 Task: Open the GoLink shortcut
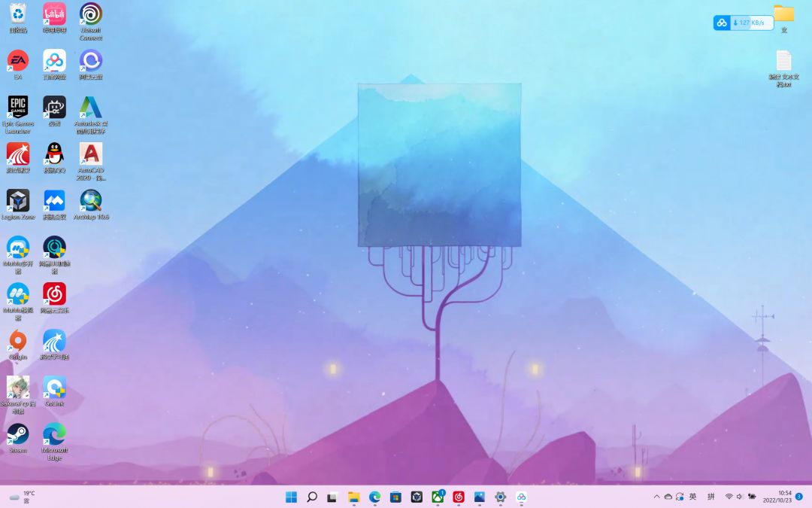[x=54, y=391]
